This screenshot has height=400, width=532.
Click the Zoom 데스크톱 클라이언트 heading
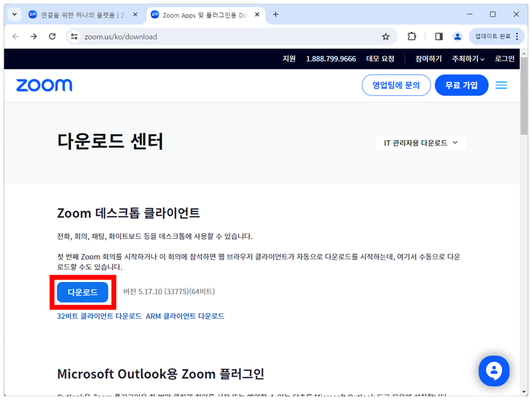tap(128, 213)
